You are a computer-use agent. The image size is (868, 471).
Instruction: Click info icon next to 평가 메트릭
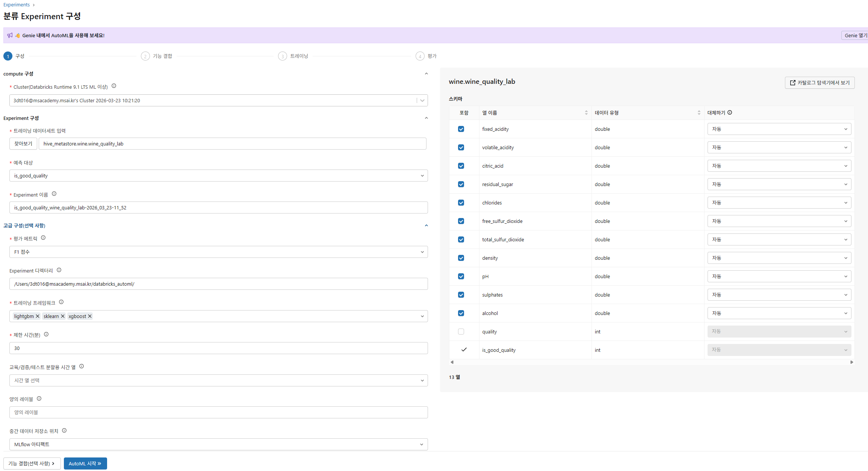coord(43,238)
